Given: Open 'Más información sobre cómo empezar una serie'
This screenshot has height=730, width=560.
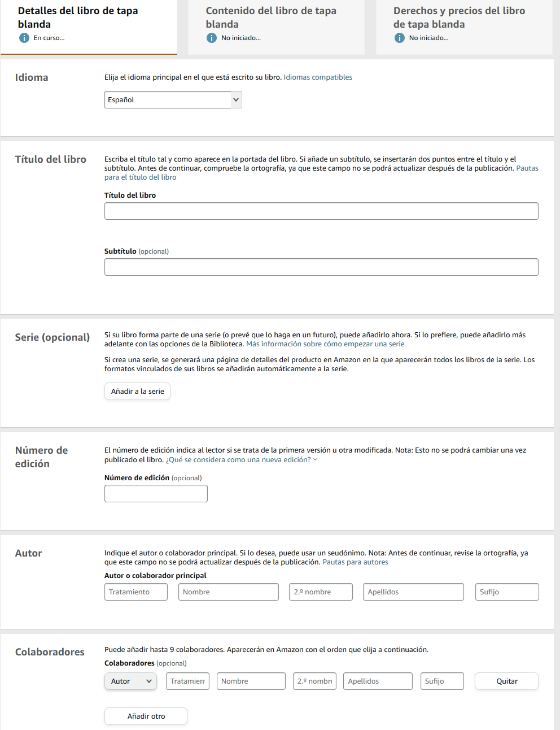Looking at the screenshot, I should (325, 344).
